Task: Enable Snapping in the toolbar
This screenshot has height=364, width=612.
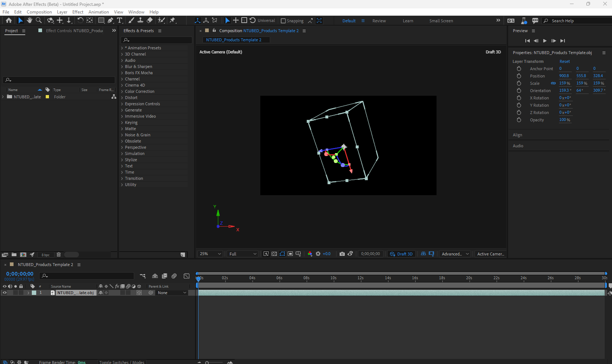Action: point(284,20)
